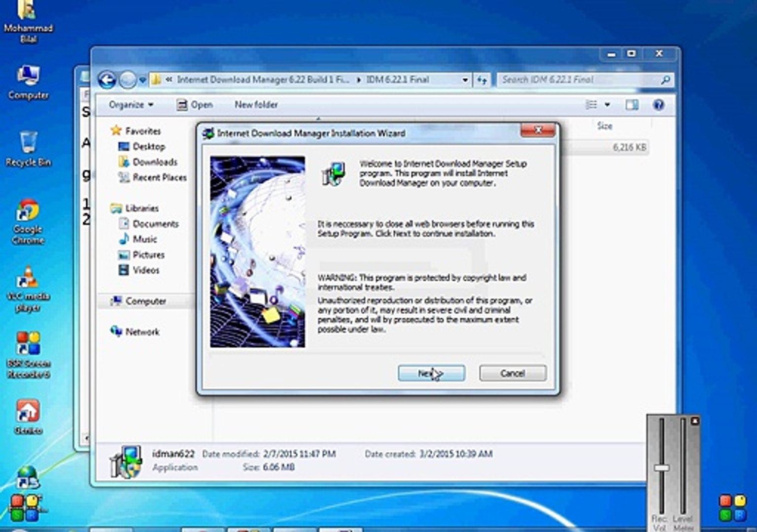Viewport: 757px width, 532px height.
Task: Click Cancel in the installation wizard
Action: [513, 373]
